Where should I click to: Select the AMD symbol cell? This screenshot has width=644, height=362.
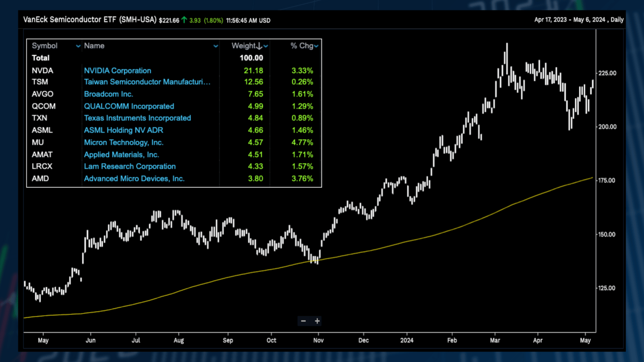pyautogui.click(x=40, y=178)
